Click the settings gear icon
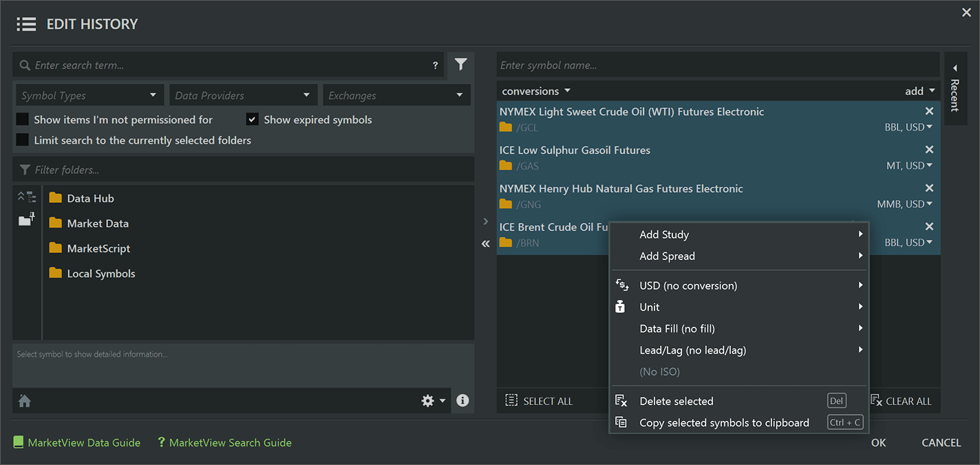 pos(428,401)
